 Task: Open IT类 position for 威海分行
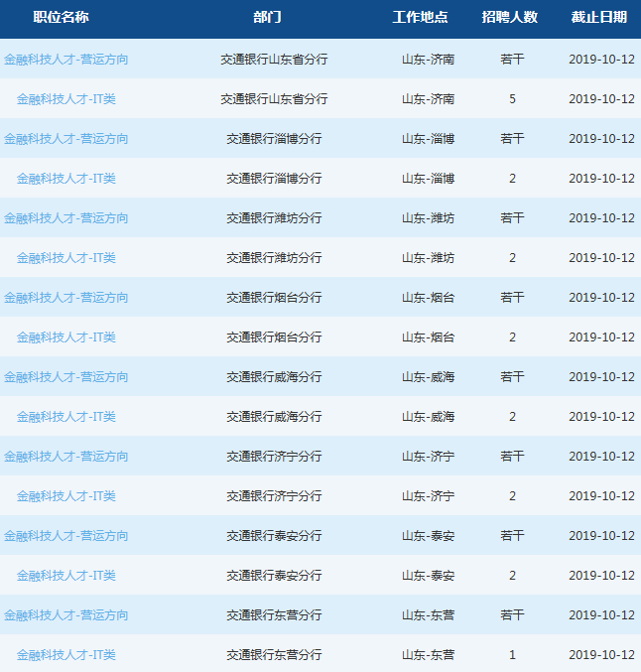(x=65, y=417)
